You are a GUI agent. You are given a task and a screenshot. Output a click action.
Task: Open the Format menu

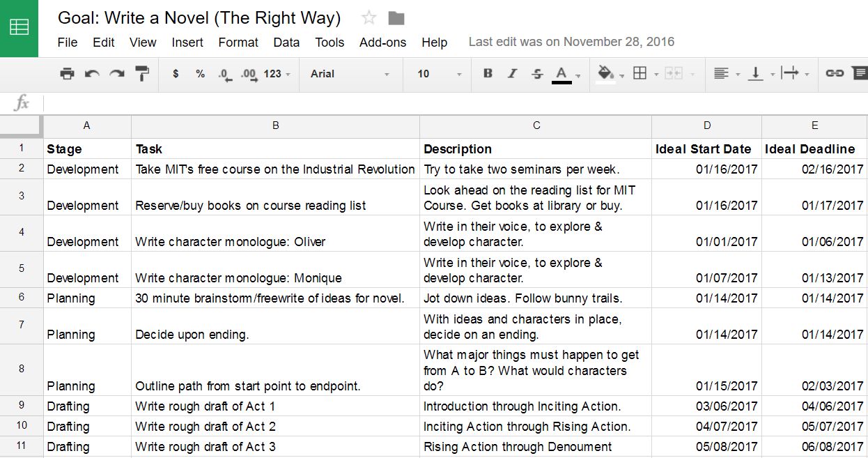click(x=238, y=43)
